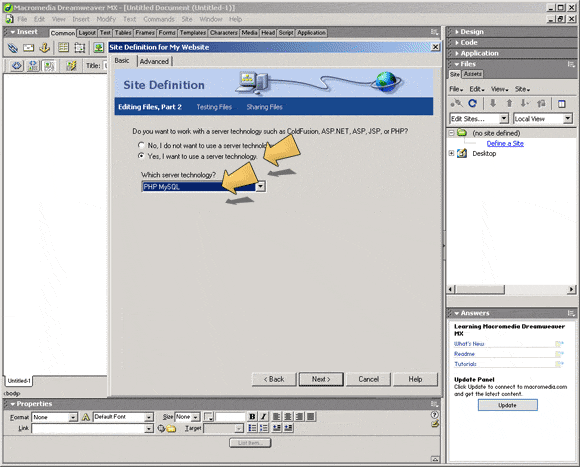Click the Update button in Answers panel
This screenshot has height=467, width=580.
coord(508,405)
